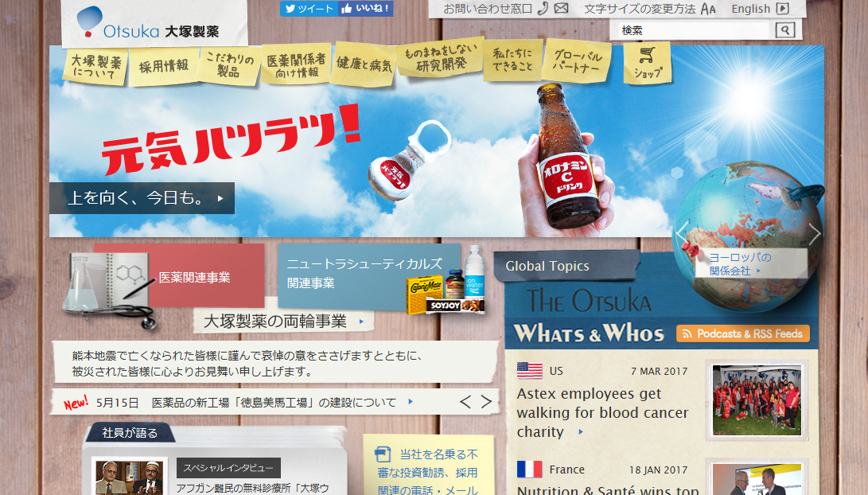This screenshot has width=868, height=495.
Task: Show previous news item arrow
Action: tap(465, 402)
